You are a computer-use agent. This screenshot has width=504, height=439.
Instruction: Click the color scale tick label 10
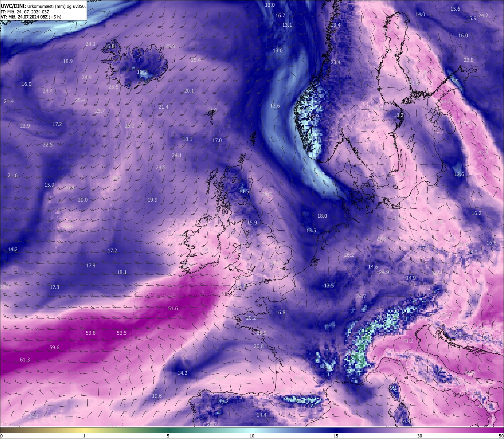point(252,436)
